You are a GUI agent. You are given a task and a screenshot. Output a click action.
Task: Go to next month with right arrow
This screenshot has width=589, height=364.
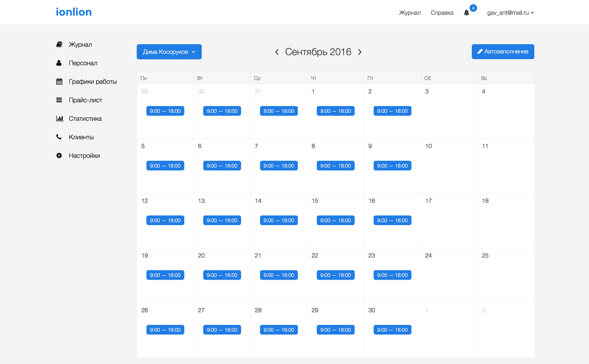[360, 52]
